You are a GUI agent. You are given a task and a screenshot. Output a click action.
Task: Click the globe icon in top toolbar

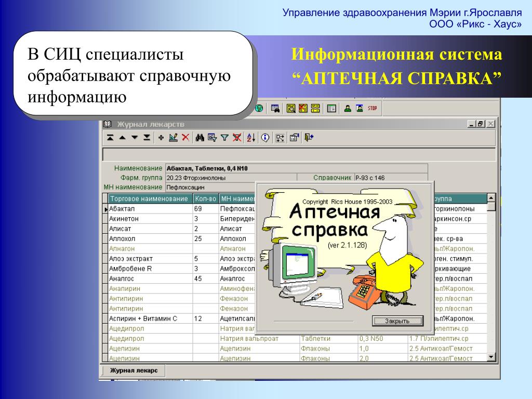[x=259, y=109]
